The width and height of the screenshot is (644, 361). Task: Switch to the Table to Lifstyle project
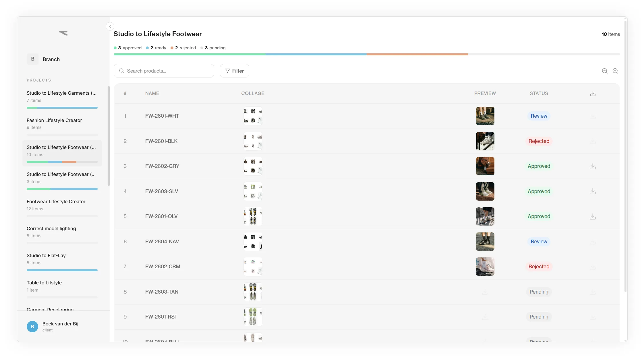pyautogui.click(x=44, y=283)
